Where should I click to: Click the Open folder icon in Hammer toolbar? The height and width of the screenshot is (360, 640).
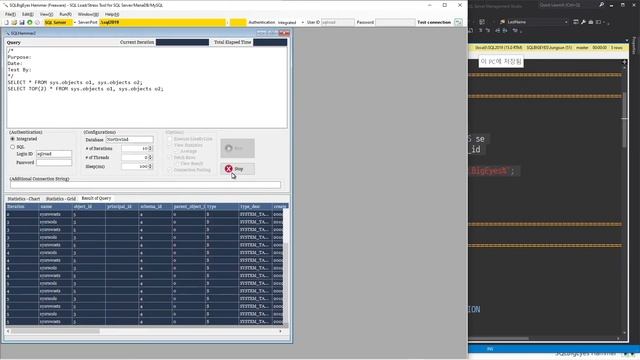(x=14, y=22)
